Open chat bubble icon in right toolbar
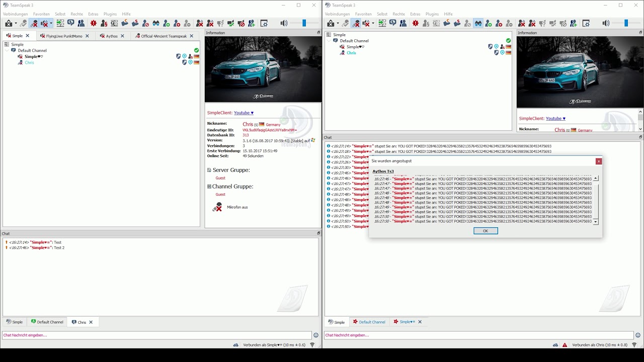The width and height of the screenshot is (644, 362). 393,23
